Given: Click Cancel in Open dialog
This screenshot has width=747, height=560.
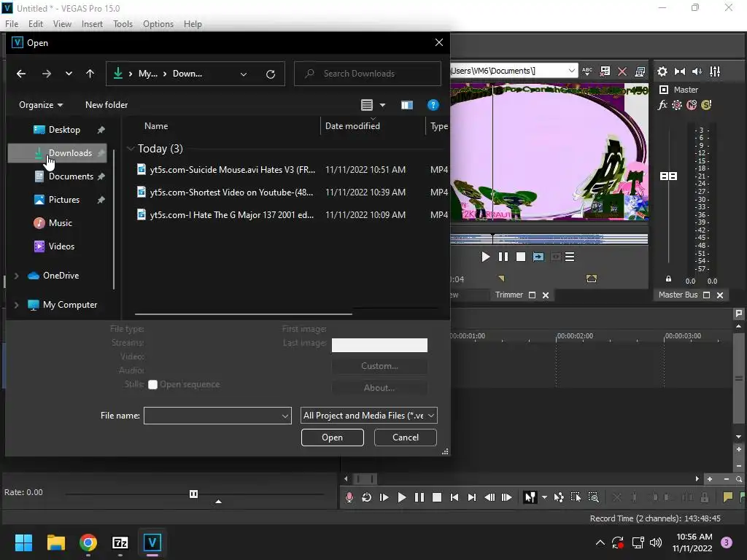Looking at the screenshot, I should (x=406, y=437).
